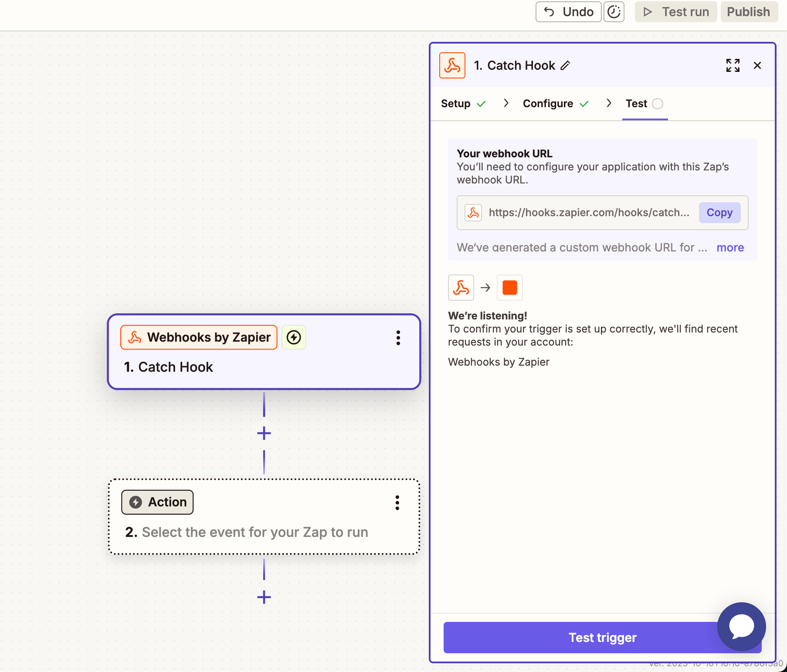Click the arrow between the two app icons
The image size is (787, 672).
click(485, 288)
